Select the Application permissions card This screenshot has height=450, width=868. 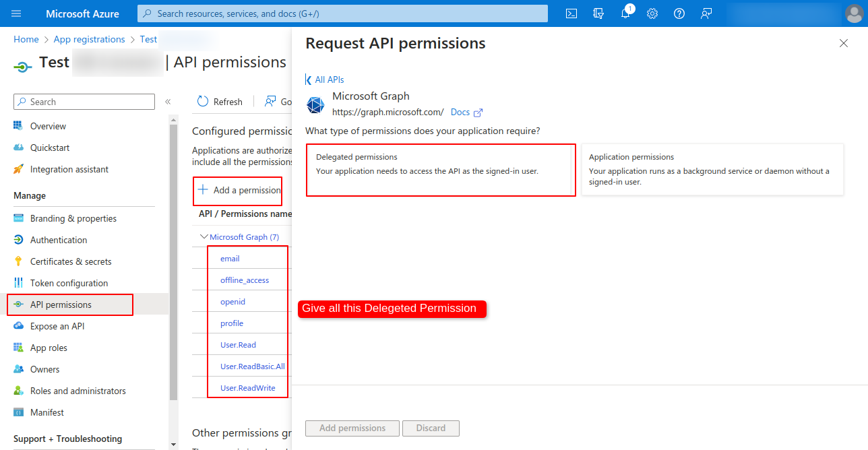pos(712,170)
